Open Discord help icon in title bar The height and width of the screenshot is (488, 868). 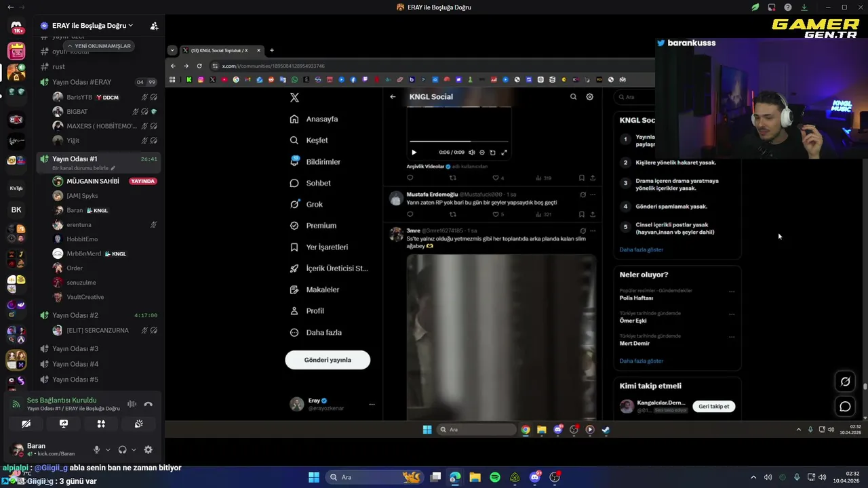tap(788, 7)
